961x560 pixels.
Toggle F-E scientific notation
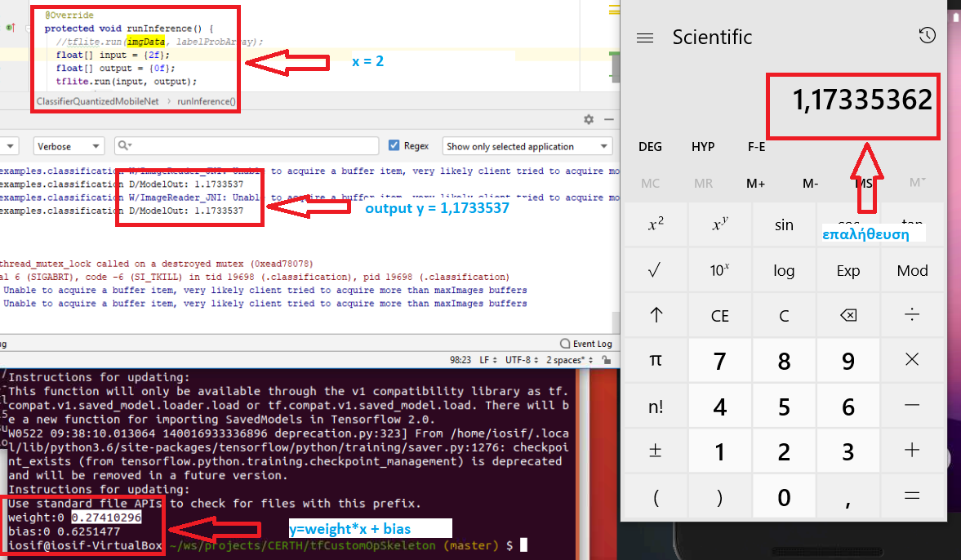756,147
